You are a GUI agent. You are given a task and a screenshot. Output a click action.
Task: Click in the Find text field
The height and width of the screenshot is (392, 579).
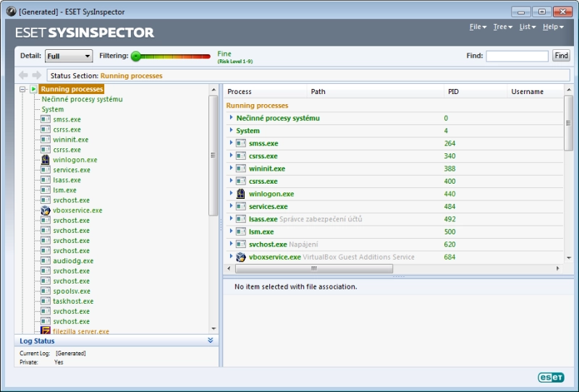click(x=517, y=56)
